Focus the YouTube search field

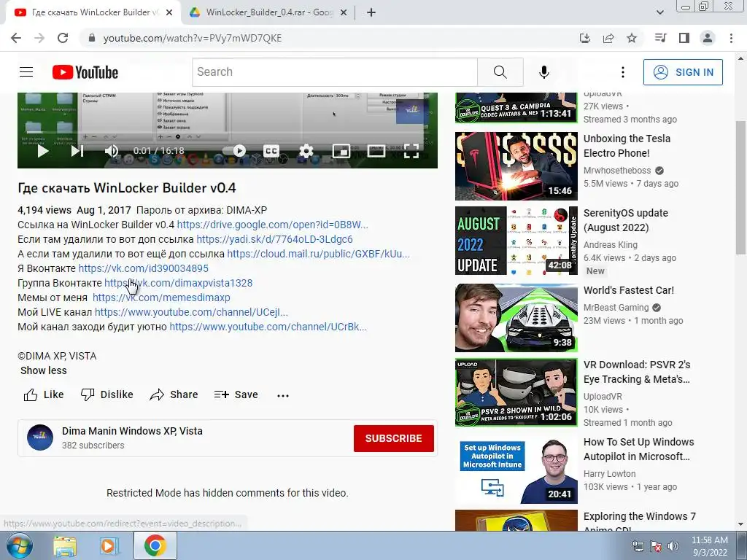coord(335,72)
